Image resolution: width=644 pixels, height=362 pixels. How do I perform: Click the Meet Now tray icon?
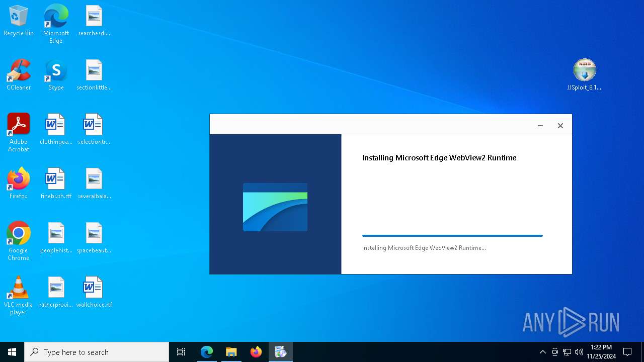click(x=555, y=352)
